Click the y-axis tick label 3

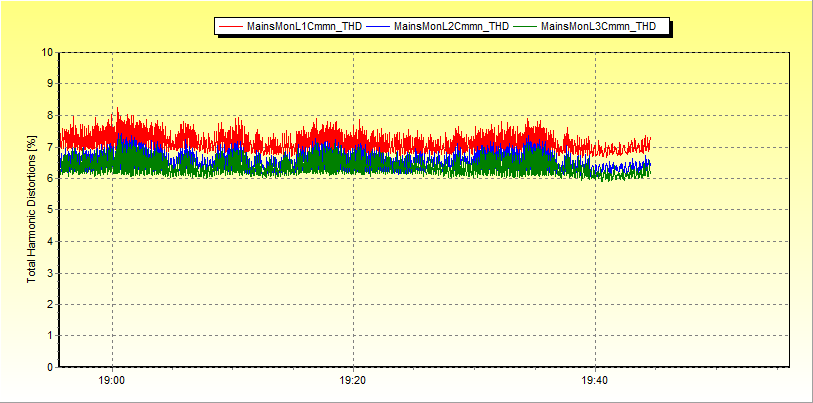50,273
